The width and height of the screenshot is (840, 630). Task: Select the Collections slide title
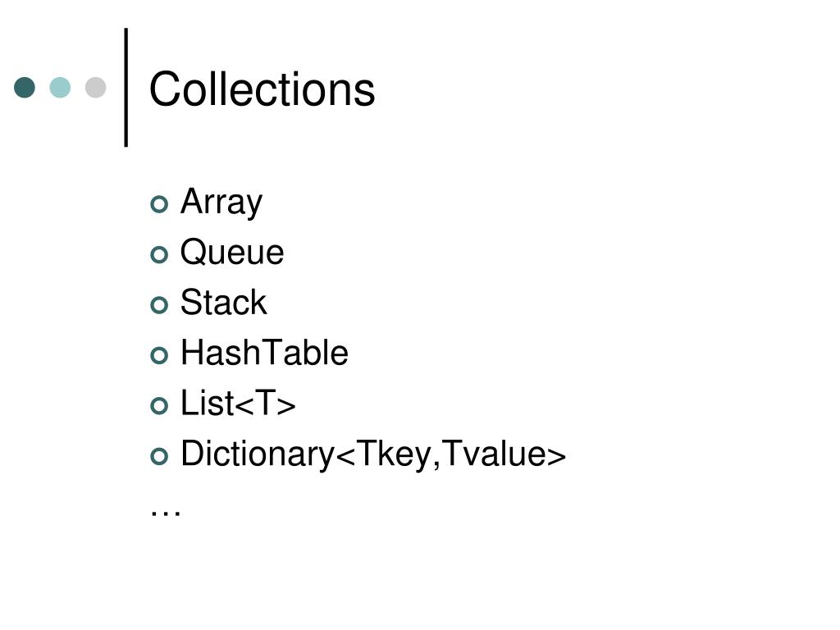(262, 89)
